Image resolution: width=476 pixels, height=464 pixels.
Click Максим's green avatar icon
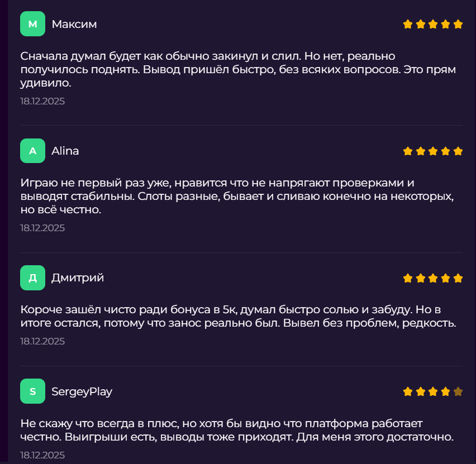click(x=32, y=23)
